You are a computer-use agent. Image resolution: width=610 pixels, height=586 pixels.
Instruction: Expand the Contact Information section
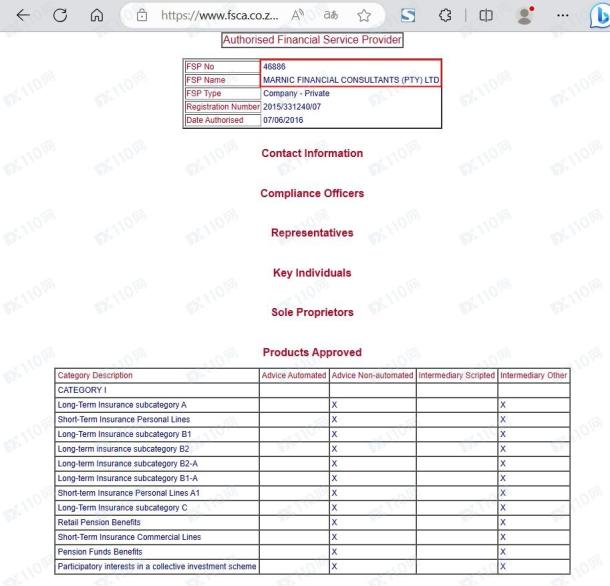[x=312, y=153]
